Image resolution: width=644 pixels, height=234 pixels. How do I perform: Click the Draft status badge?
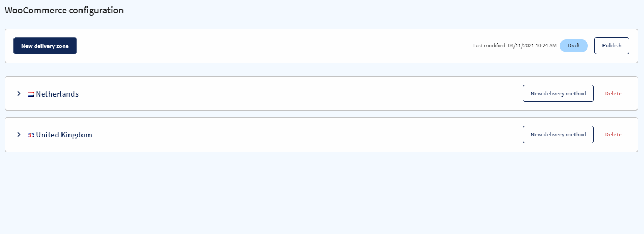tap(574, 46)
